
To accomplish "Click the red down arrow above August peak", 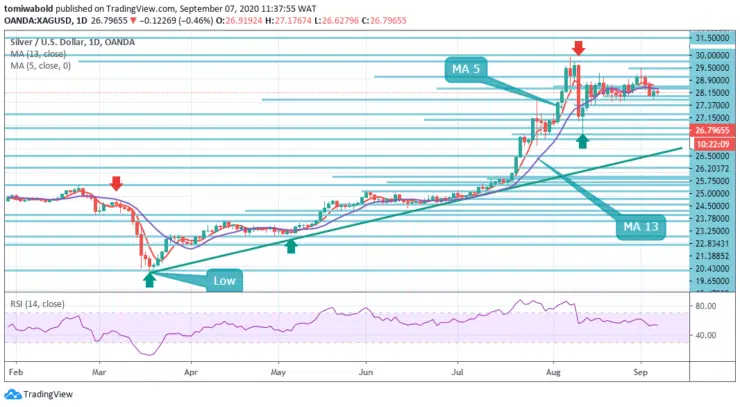I will click(578, 48).
